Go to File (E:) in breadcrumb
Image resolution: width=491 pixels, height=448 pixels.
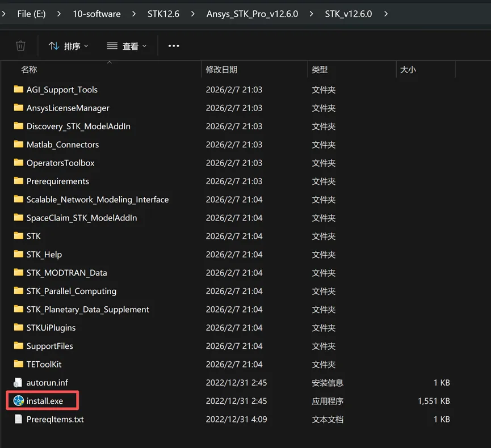31,14
